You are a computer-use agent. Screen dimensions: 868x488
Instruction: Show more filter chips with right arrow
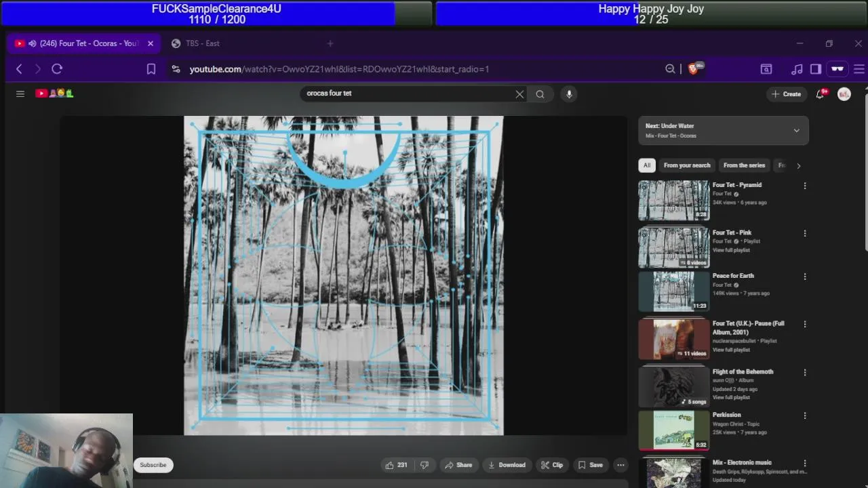pyautogui.click(x=798, y=165)
